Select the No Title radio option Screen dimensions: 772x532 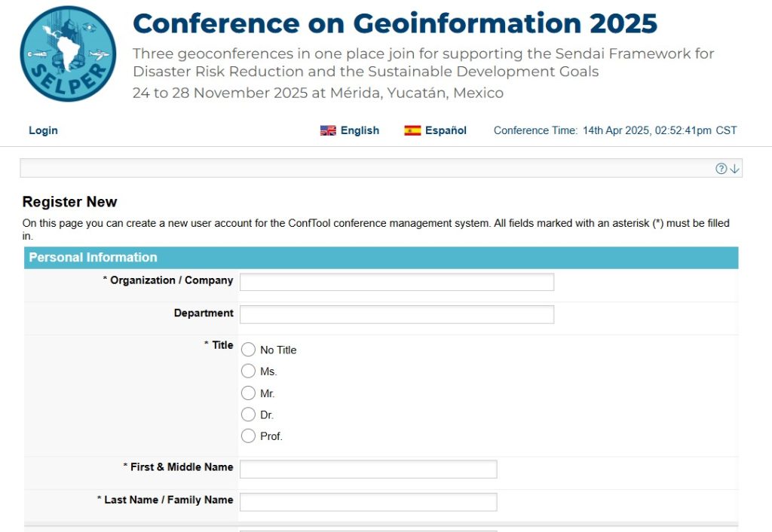249,350
